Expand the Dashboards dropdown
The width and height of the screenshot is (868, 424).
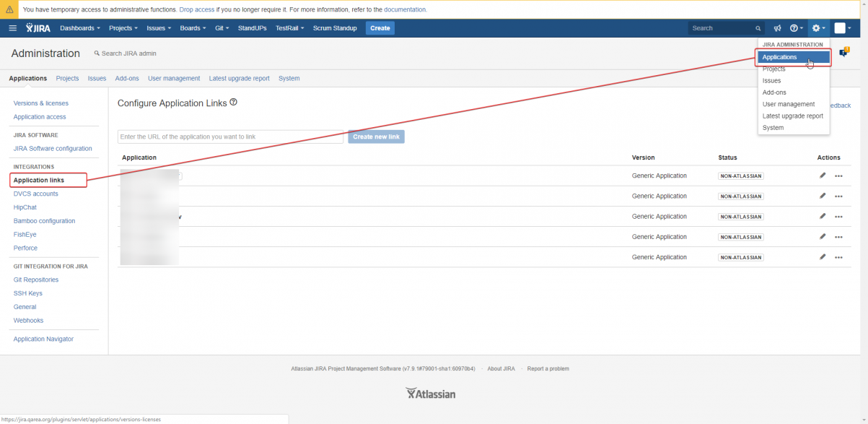(x=80, y=28)
